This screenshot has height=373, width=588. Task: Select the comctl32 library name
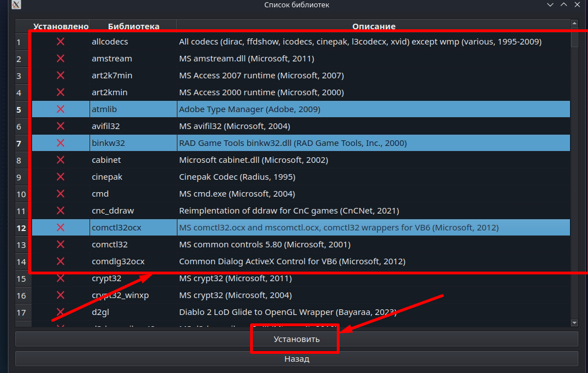click(110, 245)
